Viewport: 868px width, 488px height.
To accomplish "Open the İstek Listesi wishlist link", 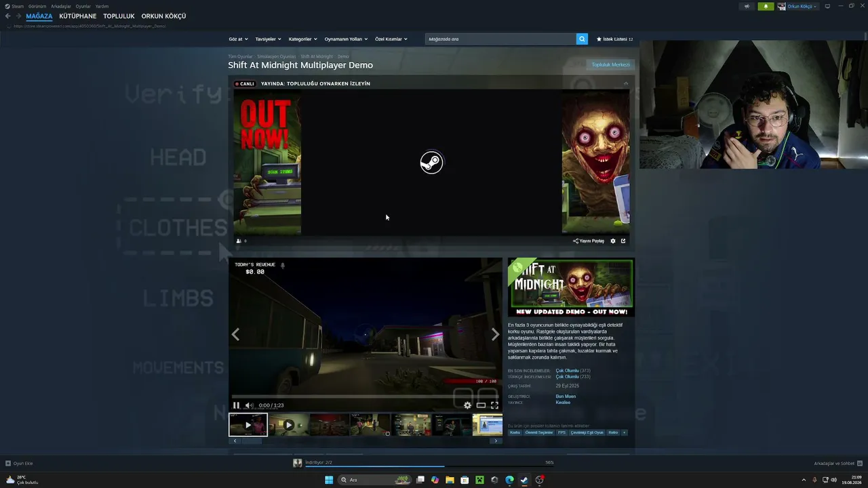I will [x=614, y=39].
